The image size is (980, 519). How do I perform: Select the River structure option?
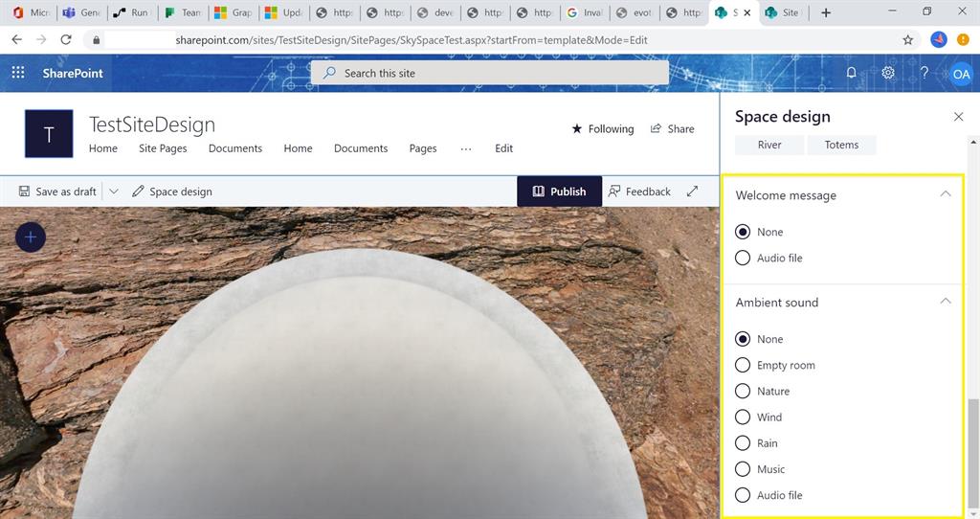click(769, 145)
